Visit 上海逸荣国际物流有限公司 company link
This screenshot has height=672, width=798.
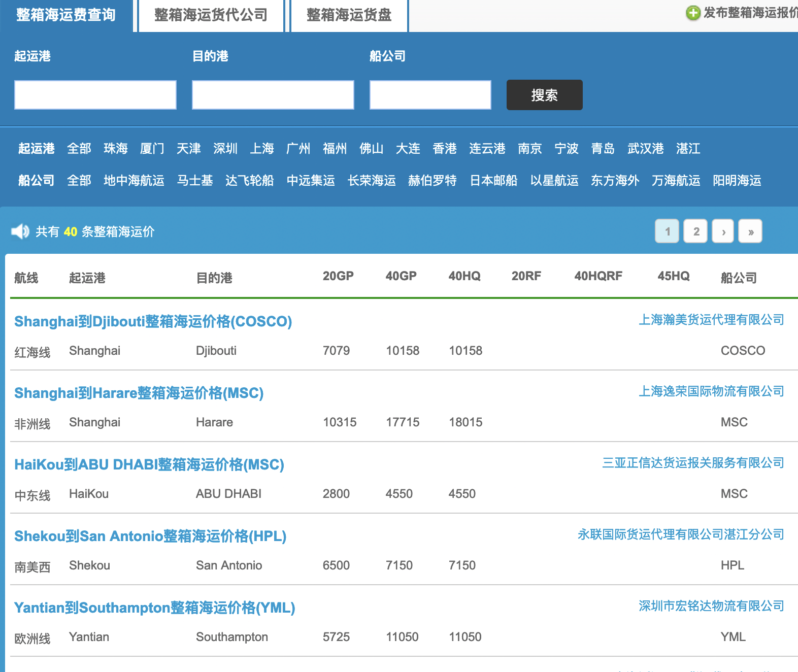pyautogui.click(x=711, y=391)
